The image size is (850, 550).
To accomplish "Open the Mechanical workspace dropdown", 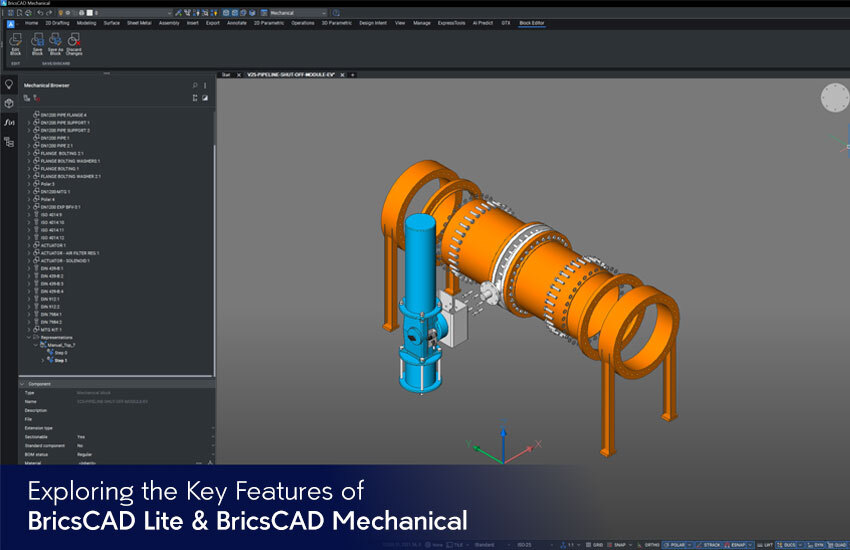I will (298, 12).
